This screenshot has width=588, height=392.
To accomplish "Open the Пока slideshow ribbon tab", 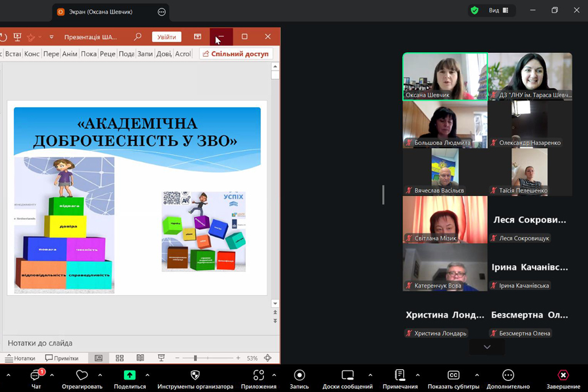I will [x=89, y=54].
